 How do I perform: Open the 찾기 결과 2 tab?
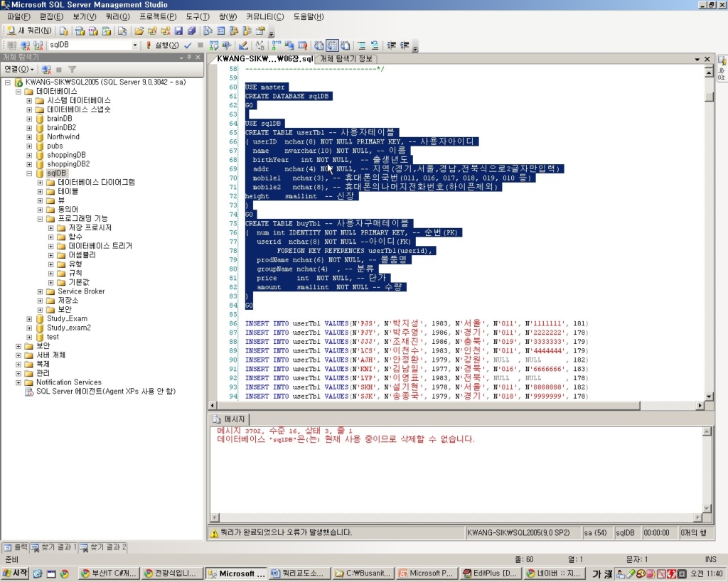[x=103, y=547]
